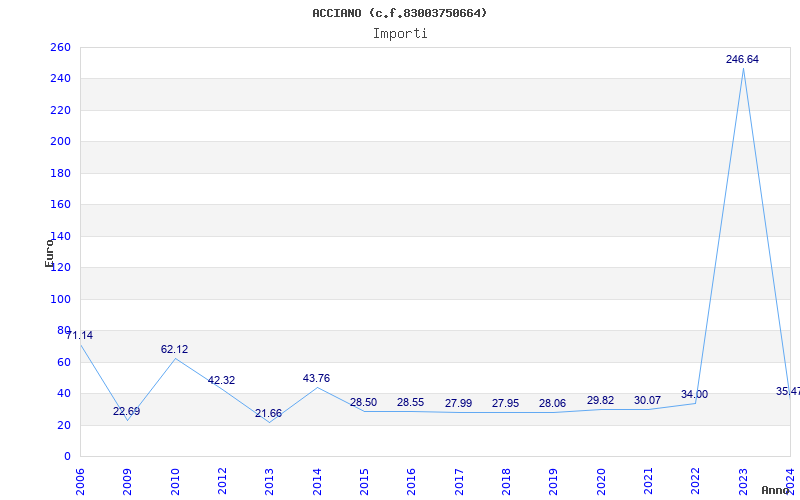The width and height of the screenshot is (800, 500).
Task: Click the 27.99 data label
Action: coord(458,404)
